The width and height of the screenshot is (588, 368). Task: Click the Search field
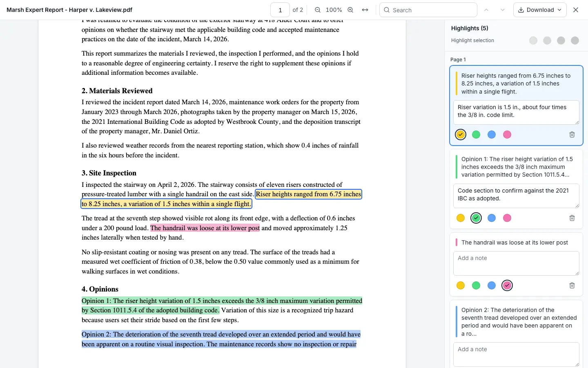point(428,10)
